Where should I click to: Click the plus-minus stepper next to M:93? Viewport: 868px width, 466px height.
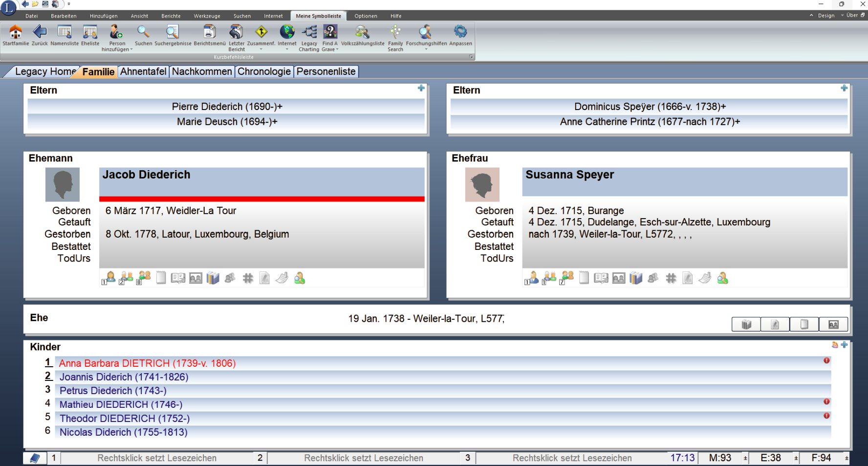click(x=745, y=458)
